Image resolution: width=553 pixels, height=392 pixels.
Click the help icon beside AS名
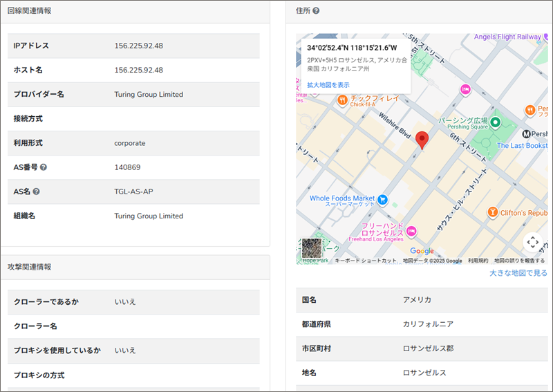click(x=36, y=192)
